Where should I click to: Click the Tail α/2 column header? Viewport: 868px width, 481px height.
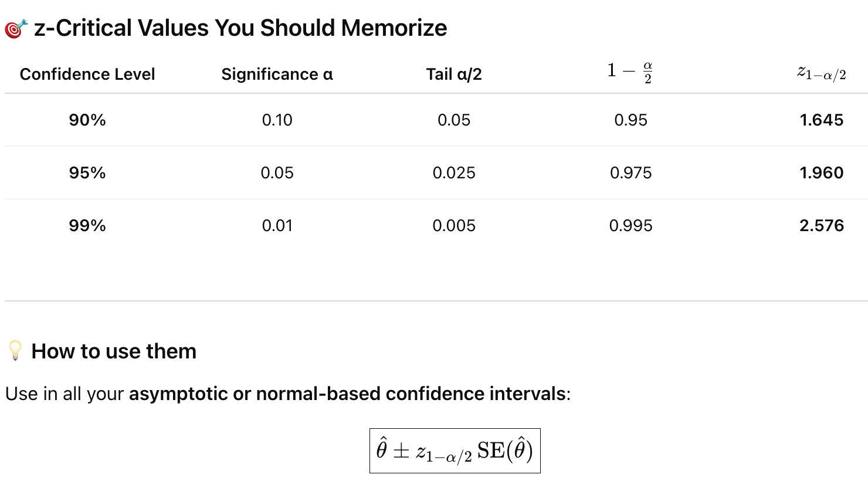tap(454, 74)
